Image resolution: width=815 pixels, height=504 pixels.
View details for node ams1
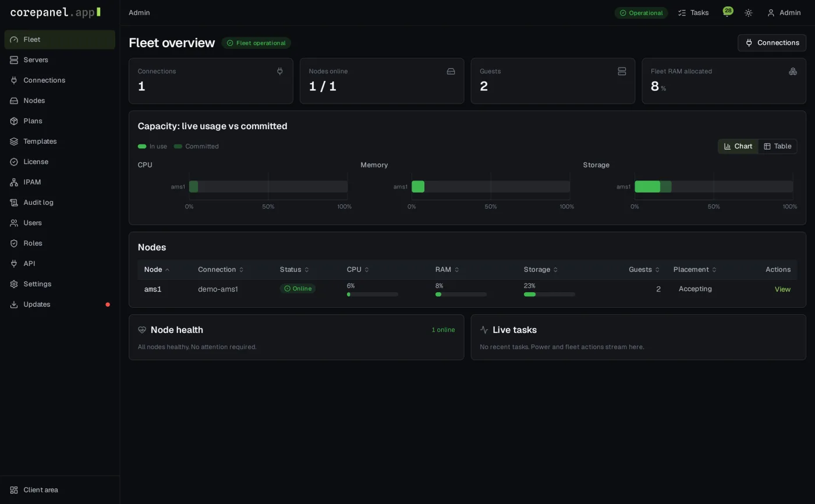point(782,289)
